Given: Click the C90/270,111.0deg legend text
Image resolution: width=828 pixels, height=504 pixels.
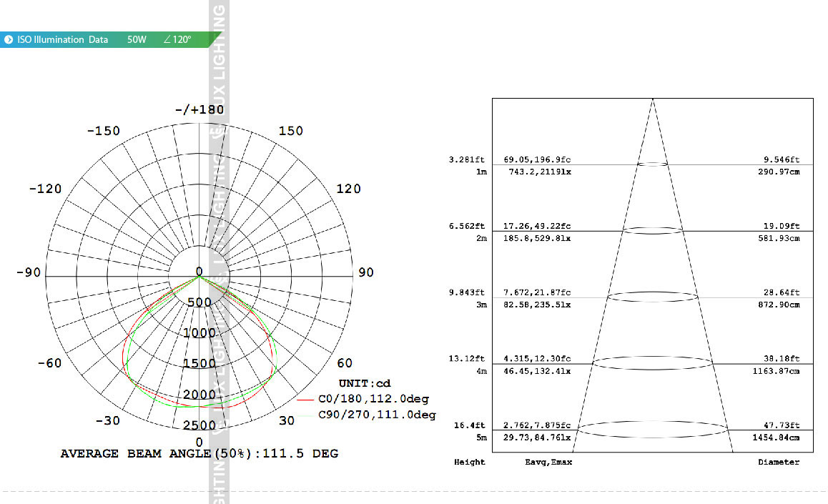Looking at the screenshot, I should pyautogui.click(x=377, y=415).
